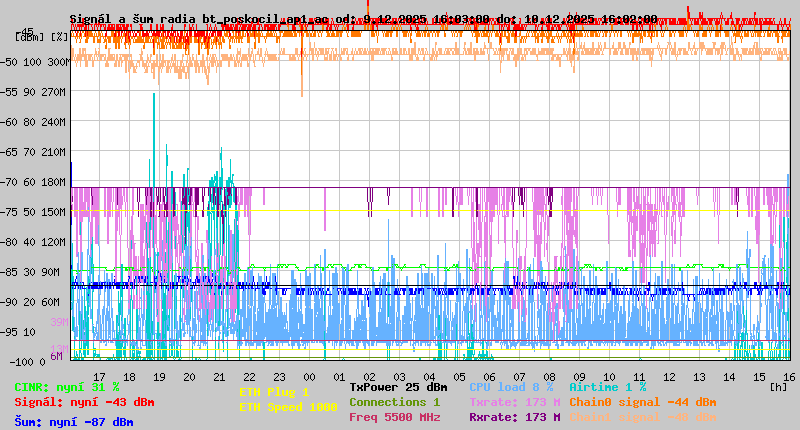Screen dimensions: 800x430
Task: Click the '-55' dBm axis value
Action: click(x=9, y=92)
